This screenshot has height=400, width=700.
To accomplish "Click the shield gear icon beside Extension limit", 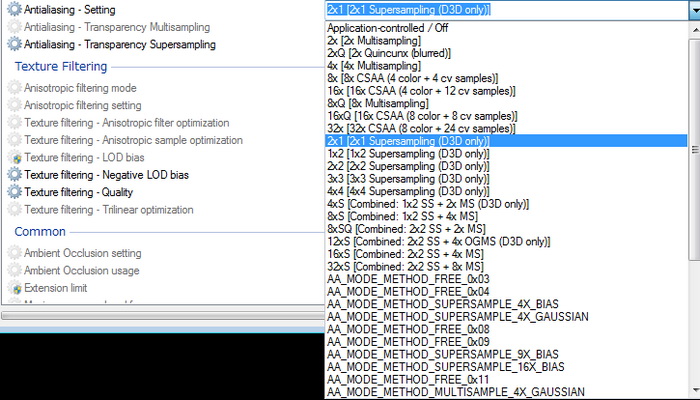I will tap(16, 288).
